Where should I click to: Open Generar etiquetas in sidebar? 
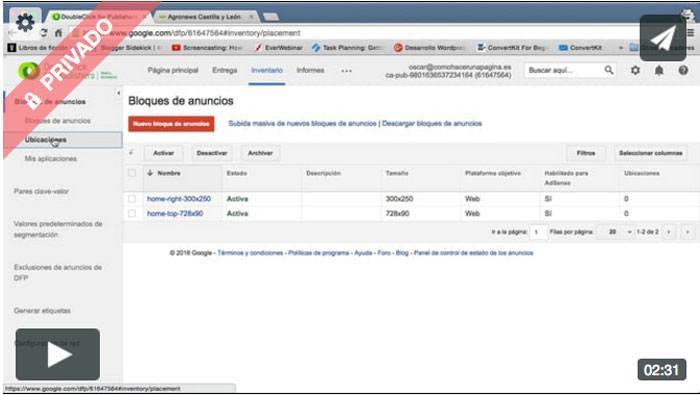pos(42,311)
